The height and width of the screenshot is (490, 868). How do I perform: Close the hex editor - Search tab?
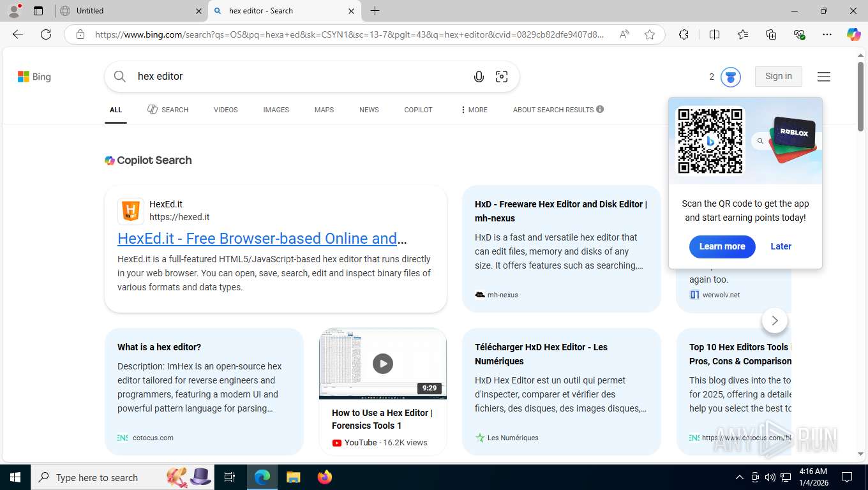(x=351, y=11)
